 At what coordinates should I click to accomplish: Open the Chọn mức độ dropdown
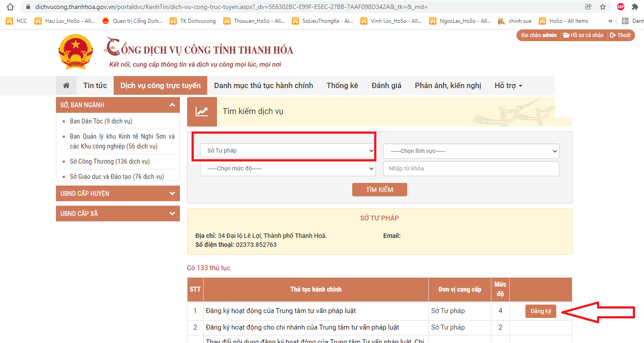pos(287,169)
